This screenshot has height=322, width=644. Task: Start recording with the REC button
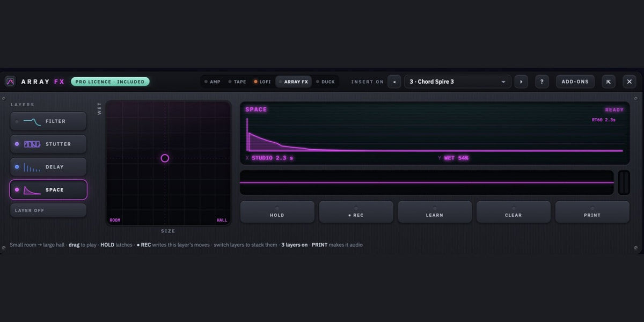356,212
